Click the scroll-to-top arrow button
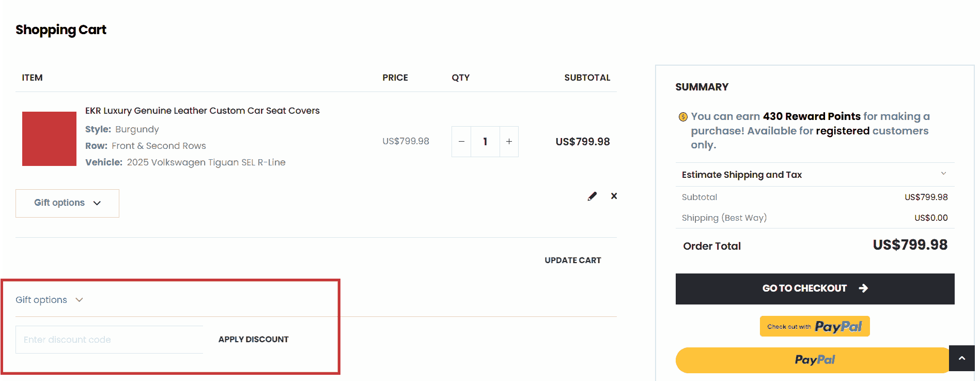Screen dimensions: 980x381 961,358
